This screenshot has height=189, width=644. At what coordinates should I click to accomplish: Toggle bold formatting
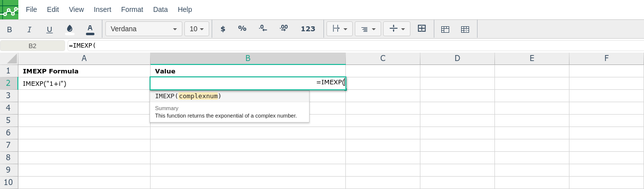pyautogui.click(x=9, y=29)
